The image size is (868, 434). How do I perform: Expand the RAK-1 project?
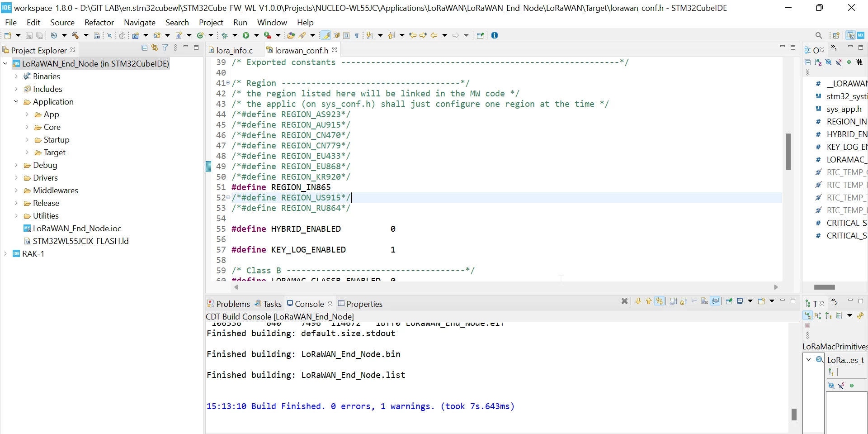(5, 254)
